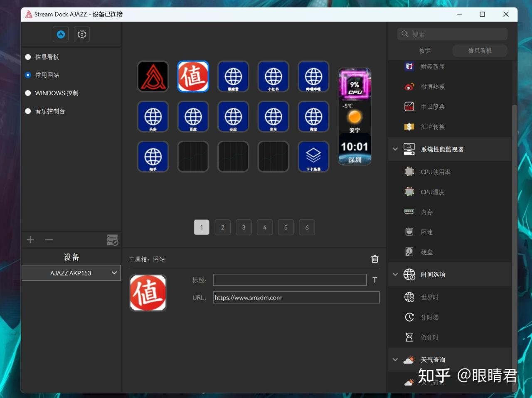
Task: Click the URL field with smzdm.com
Action: click(x=296, y=297)
